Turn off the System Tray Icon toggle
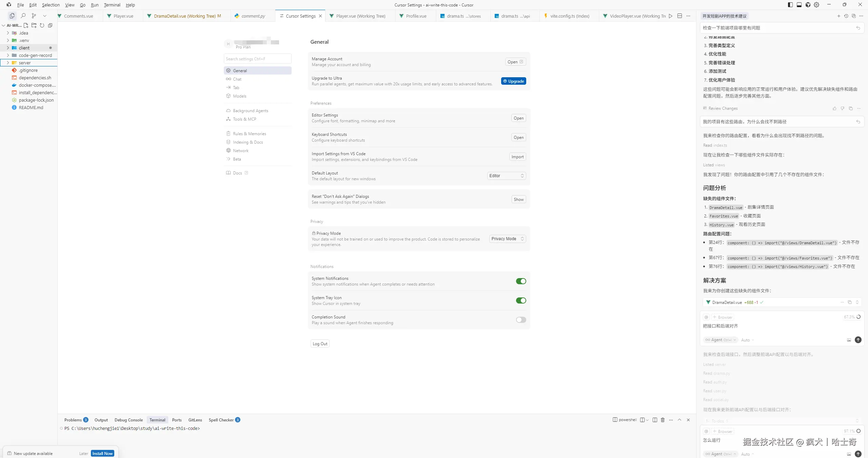The image size is (868, 458). click(x=521, y=300)
